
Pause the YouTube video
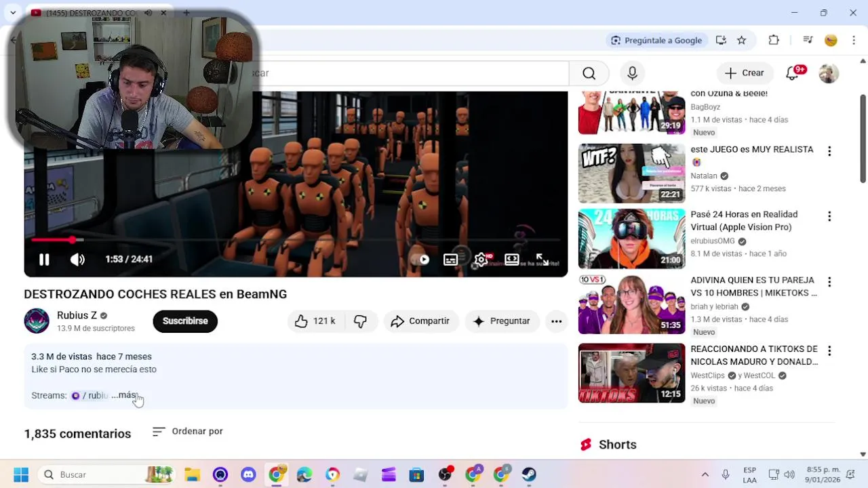pyautogui.click(x=44, y=260)
